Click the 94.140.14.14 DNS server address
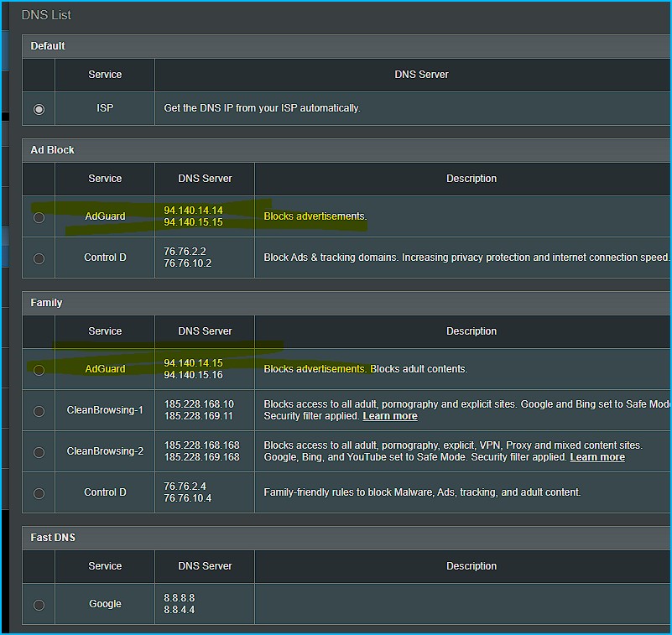Viewport: 672px width, 635px height. point(193,211)
